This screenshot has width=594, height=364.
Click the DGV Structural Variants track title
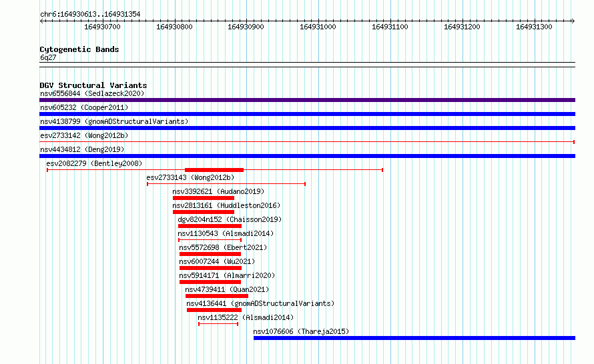[93, 85]
